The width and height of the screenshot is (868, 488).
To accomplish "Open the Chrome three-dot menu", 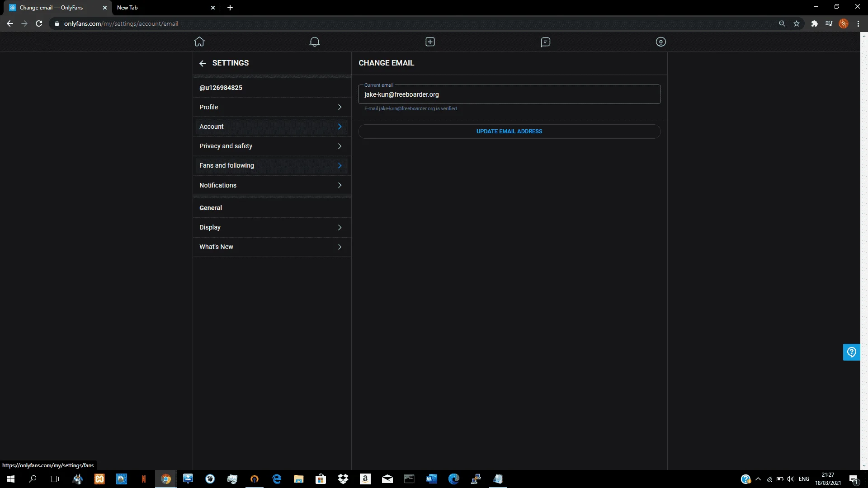I will 858,23.
